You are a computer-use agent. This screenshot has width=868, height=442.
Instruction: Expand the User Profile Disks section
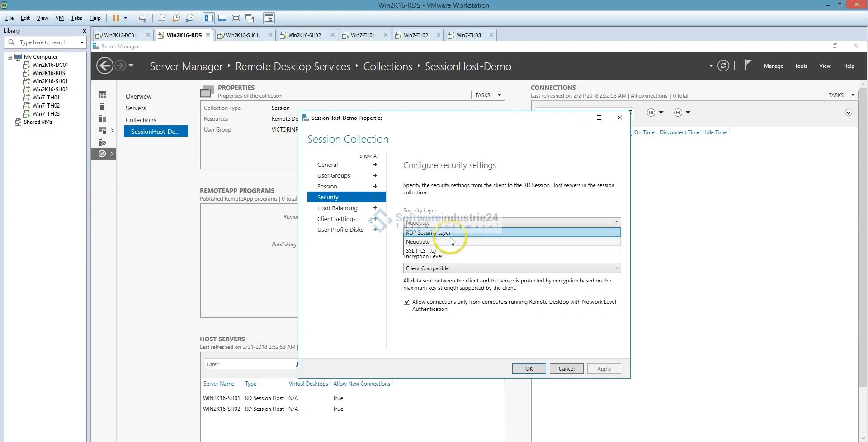375,230
